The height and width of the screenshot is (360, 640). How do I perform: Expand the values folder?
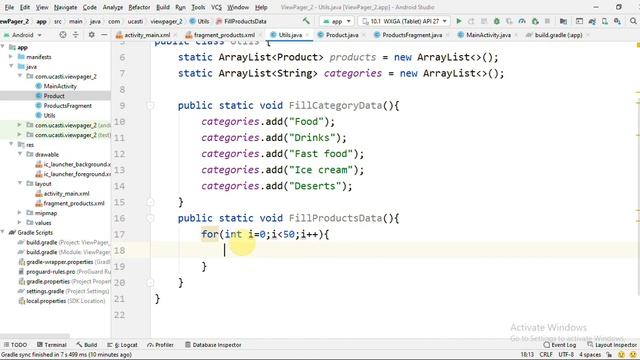pos(20,222)
